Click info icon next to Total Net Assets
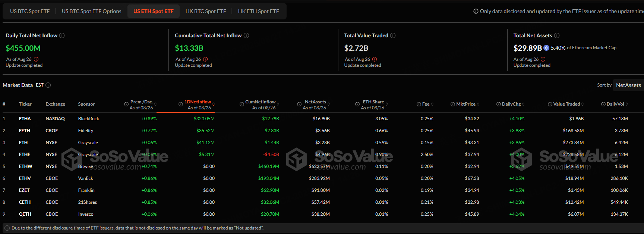The height and width of the screenshot is (234, 644). pos(557,35)
